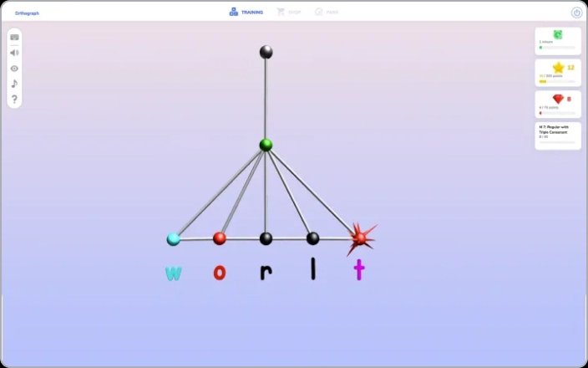Image resolution: width=588 pixels, height=368 pixels.
Task: Open the Regular with Triple Consonant card
Action: click(557, 135)
